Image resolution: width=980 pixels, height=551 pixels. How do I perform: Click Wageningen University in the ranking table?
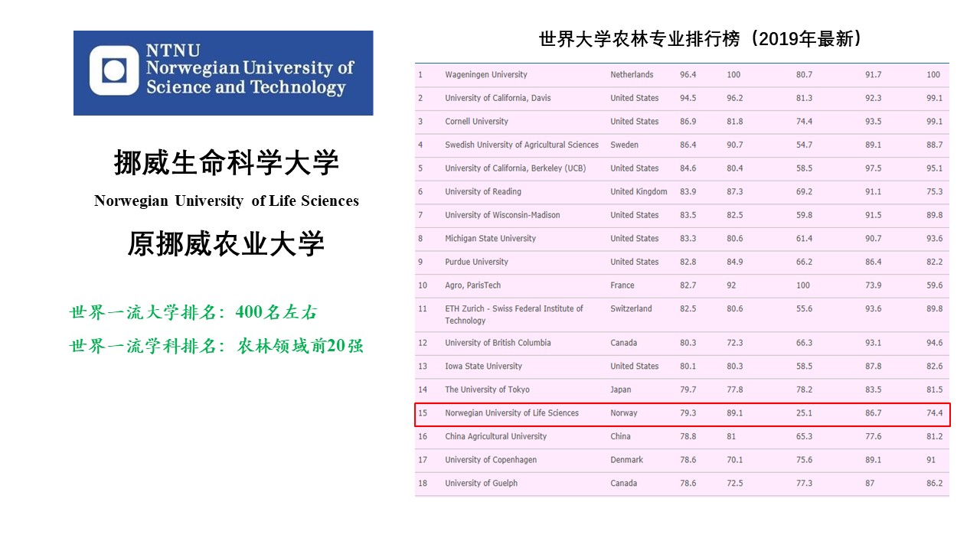[486, 75]
